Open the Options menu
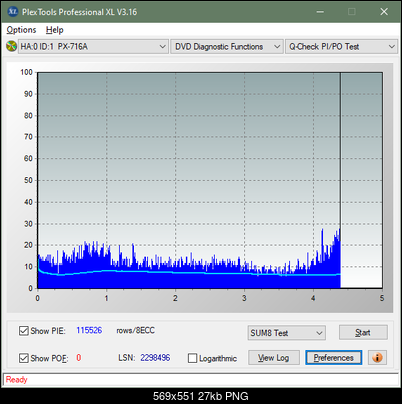 [21, 30]
